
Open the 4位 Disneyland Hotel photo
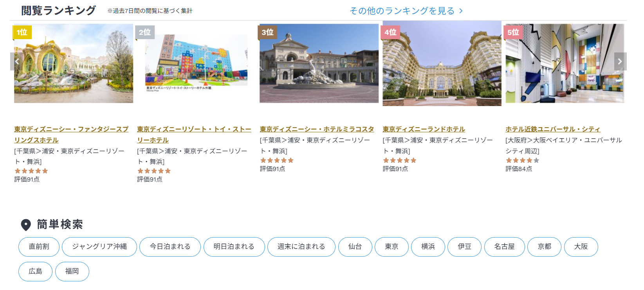tap(442, 64)
